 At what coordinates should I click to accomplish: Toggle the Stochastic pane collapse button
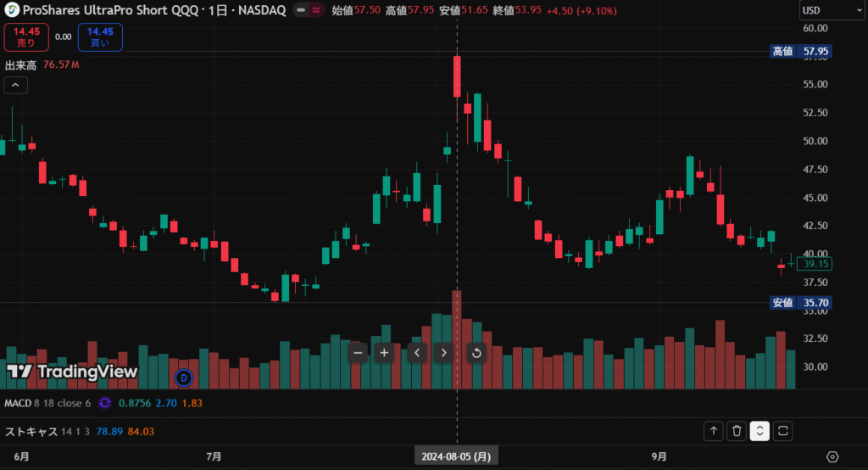click(x=759, y=431)
